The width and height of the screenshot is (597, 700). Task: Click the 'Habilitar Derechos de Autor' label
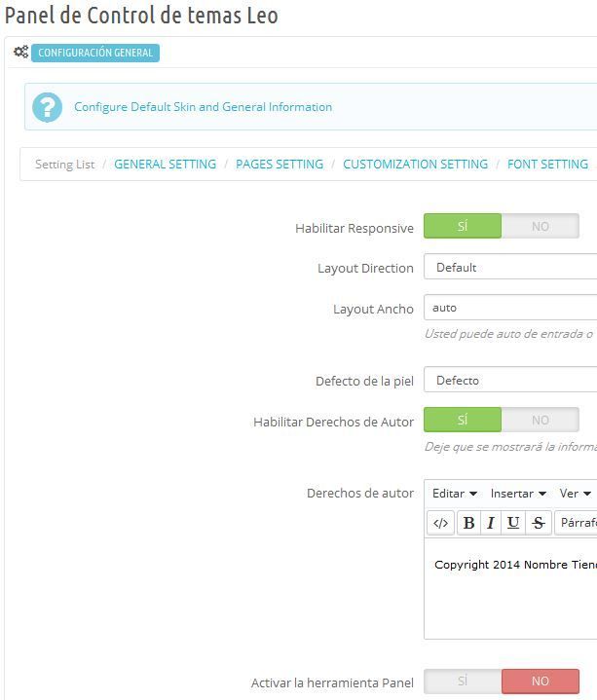pos(333,422)
